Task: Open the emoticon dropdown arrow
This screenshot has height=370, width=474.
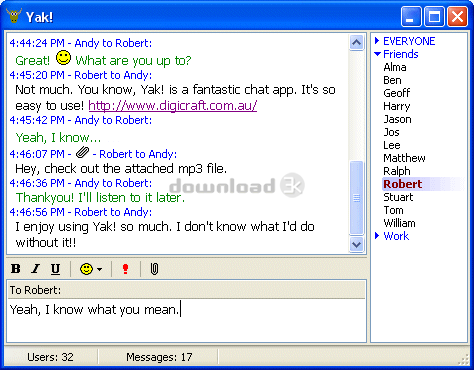Action: click(x=100, y=269)
